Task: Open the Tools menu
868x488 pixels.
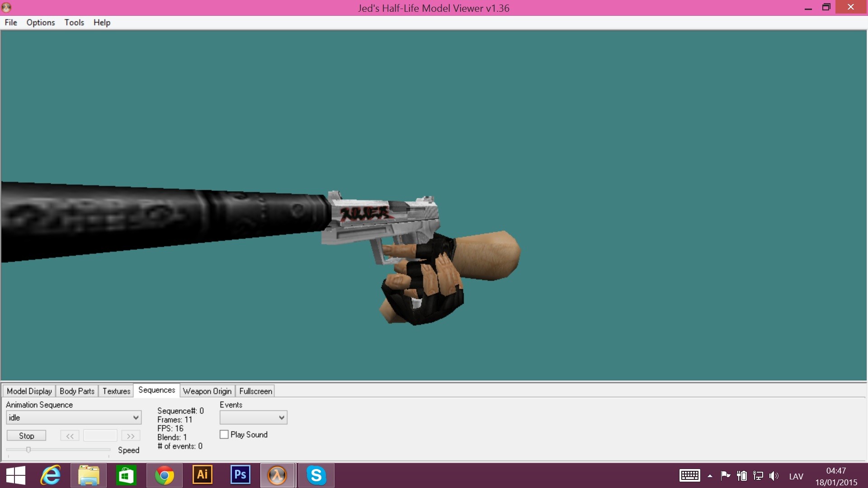Action: 74,22
